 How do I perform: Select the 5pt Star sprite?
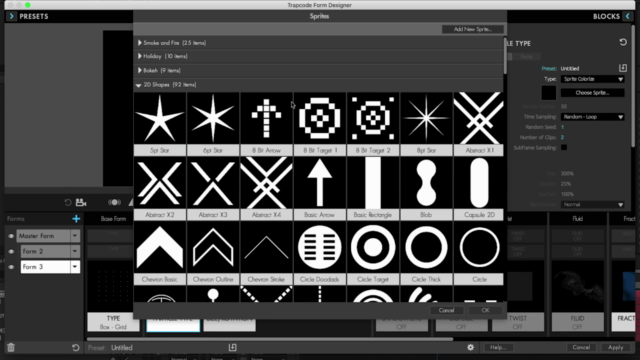click(160, 124)
